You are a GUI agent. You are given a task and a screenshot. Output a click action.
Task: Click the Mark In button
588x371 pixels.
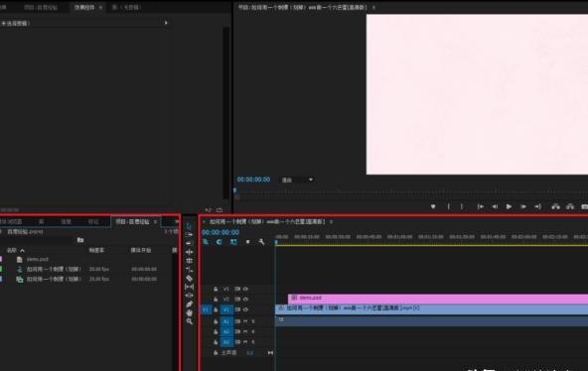(449, 206)
